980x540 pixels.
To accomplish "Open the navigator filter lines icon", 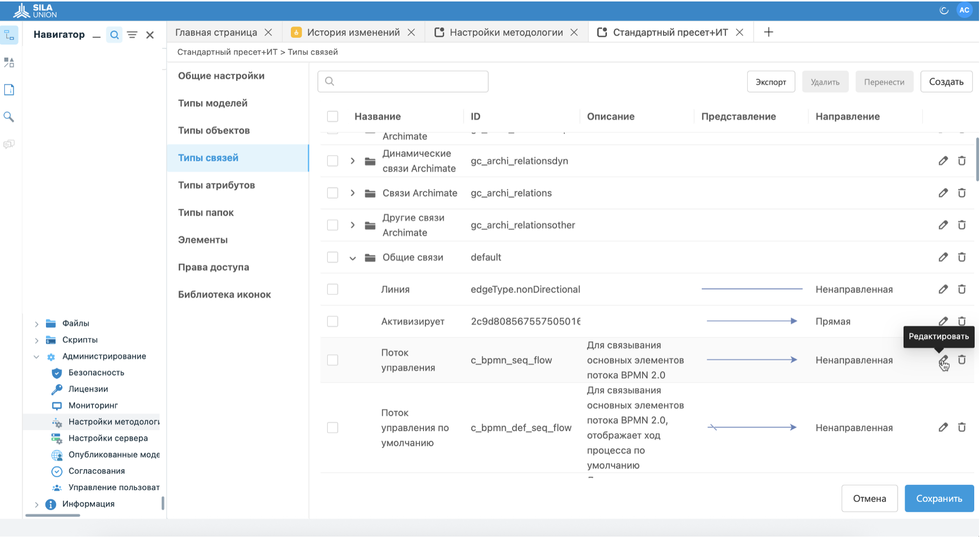I will pos(132,35).
